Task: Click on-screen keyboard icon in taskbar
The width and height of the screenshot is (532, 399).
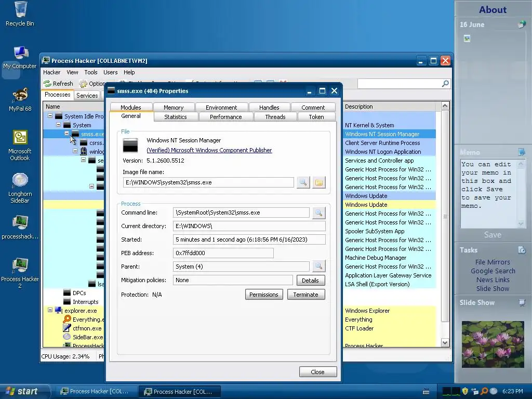Action: pyautogui.click(x=426, y=392)
